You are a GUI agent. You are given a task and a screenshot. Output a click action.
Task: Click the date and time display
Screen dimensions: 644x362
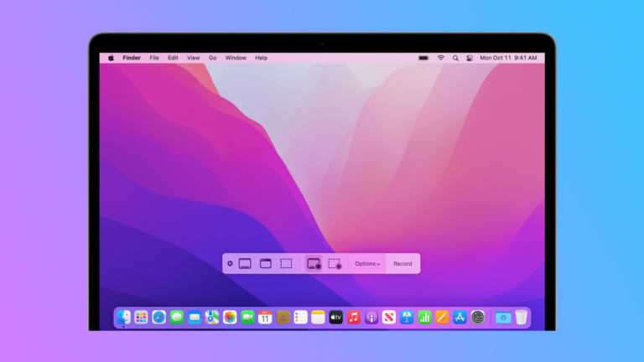point(508,58)
